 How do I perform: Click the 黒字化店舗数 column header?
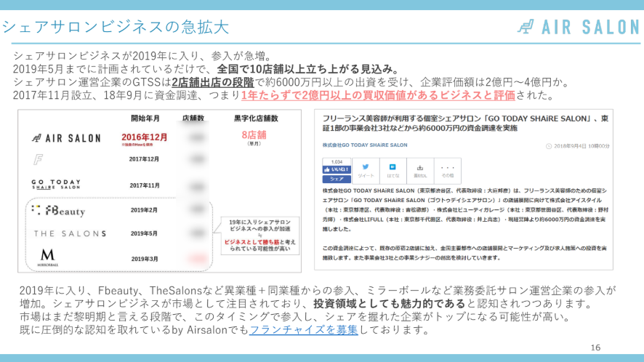tap(256, 118)
